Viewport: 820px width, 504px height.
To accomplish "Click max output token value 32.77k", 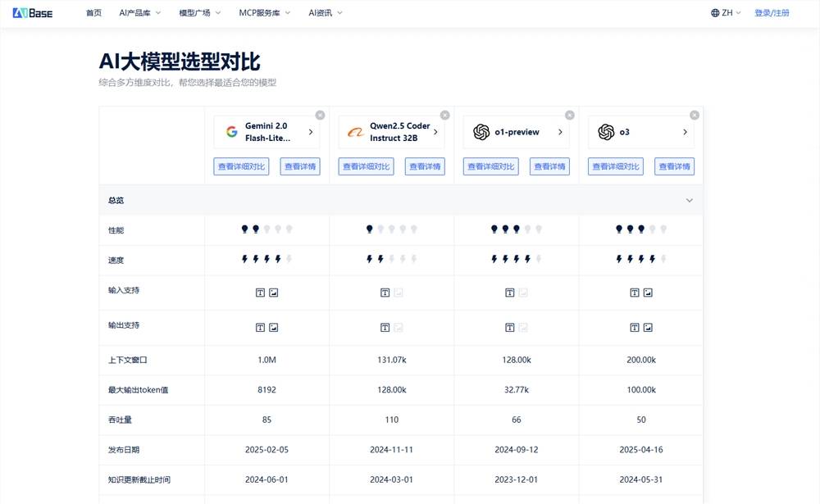I will point(516,390).
